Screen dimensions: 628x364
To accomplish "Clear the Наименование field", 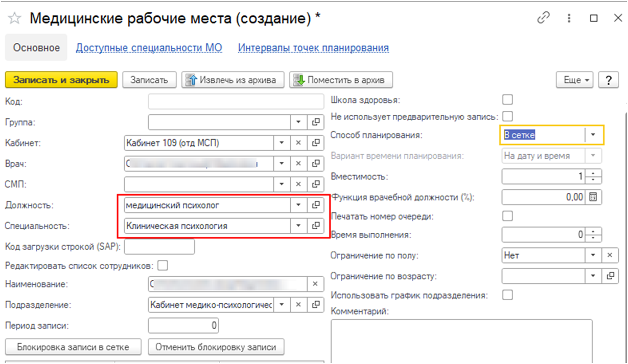I will 315,284.
